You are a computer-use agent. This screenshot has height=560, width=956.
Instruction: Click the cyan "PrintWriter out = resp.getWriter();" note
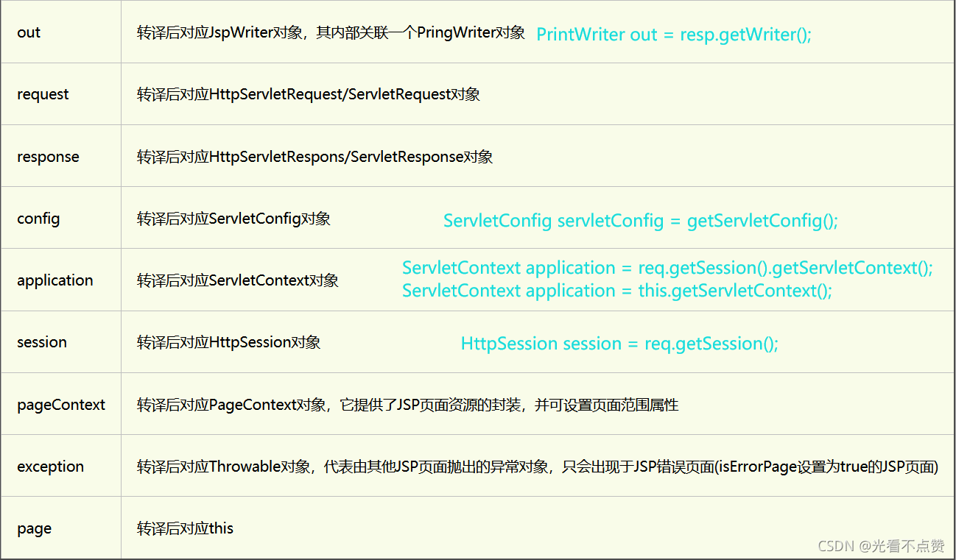(674, 35)
